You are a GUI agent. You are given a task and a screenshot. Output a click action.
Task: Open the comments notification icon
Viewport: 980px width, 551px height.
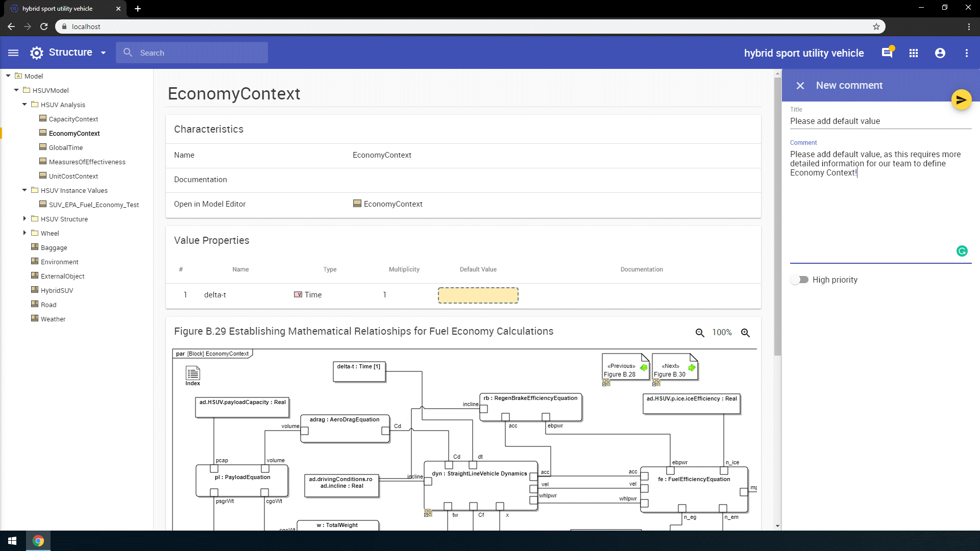(x=887, y=53)
